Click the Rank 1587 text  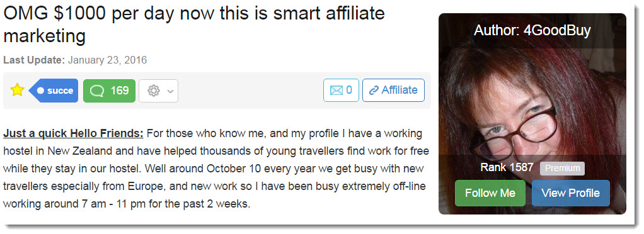(x=507, y=167)
